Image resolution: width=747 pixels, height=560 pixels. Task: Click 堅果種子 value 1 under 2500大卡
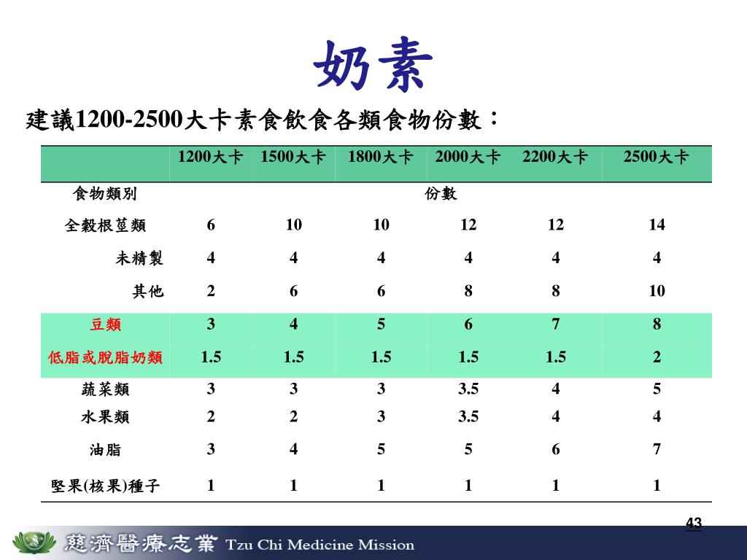657,485
